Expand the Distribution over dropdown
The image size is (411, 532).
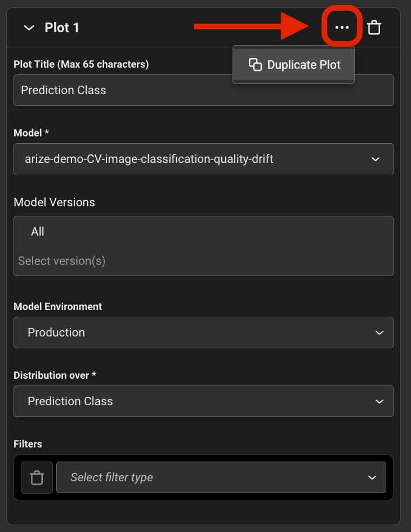pyautogui.click(x=203, y=401)
